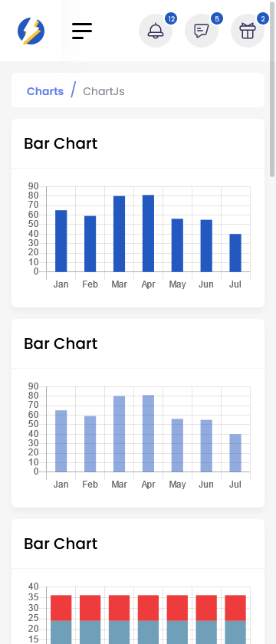Click the second Bar Chart card heading
Screen dimensions: 276x644
pos(61,343)
